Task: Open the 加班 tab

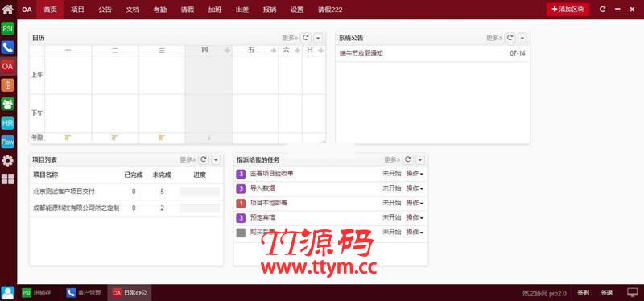Action: [215, 10]
